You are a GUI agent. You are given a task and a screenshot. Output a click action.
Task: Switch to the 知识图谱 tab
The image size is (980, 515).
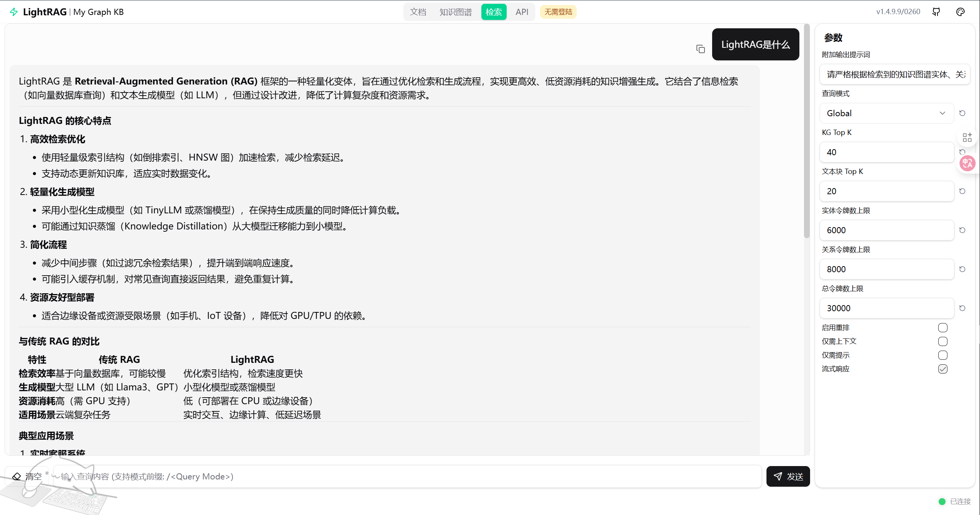point(455,12)
